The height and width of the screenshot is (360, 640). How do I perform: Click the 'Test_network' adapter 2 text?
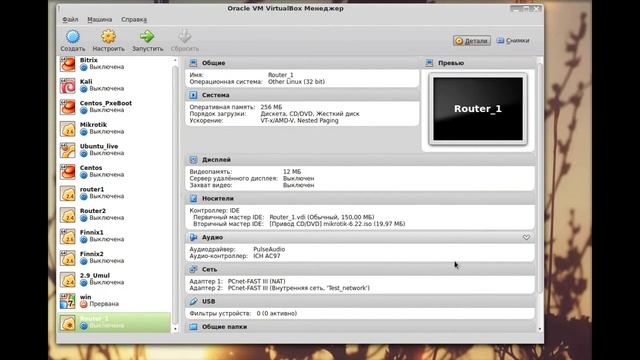click(x=299, y=288)
